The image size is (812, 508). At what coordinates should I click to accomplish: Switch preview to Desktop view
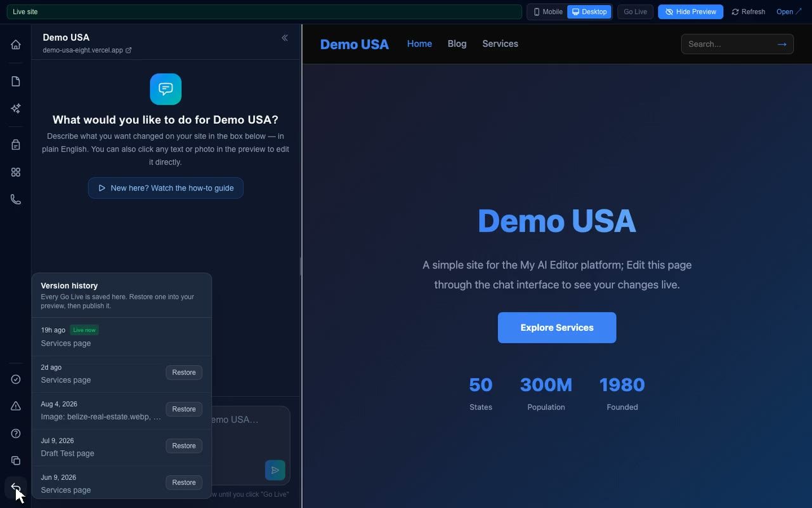(589, 12)
